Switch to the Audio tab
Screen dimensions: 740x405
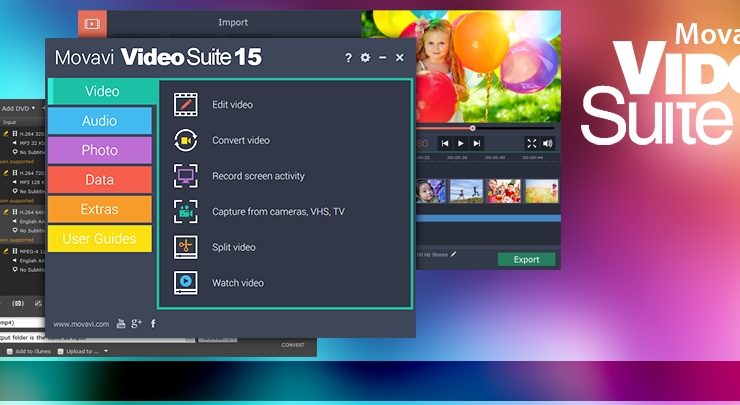(x=100, y=121)
